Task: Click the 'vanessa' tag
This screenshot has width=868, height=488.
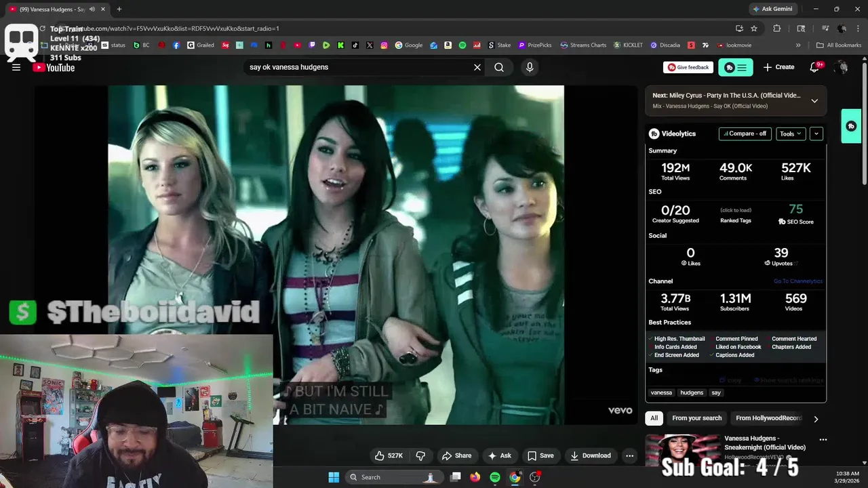Action: click(661, 392)
